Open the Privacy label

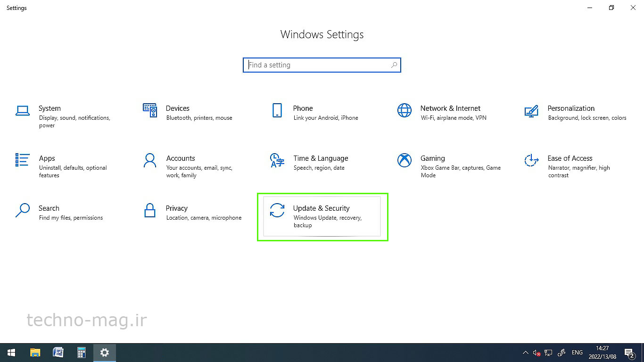pyautogui.click(x=177, y=208)
